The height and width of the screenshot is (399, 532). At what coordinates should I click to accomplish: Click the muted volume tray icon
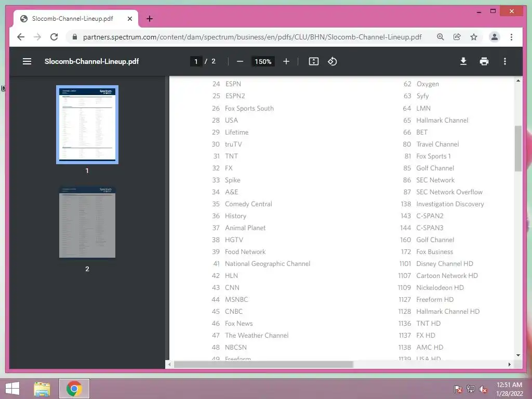(483, 389)
